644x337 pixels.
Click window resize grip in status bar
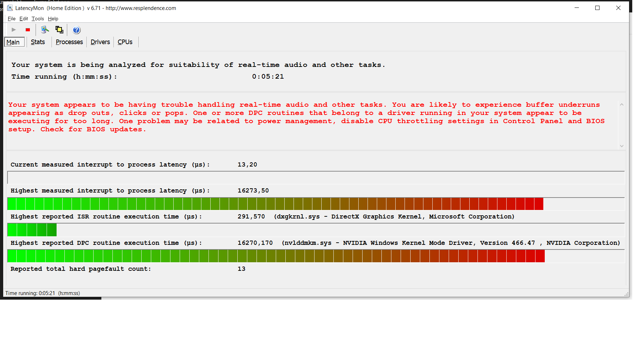[626, 294]
